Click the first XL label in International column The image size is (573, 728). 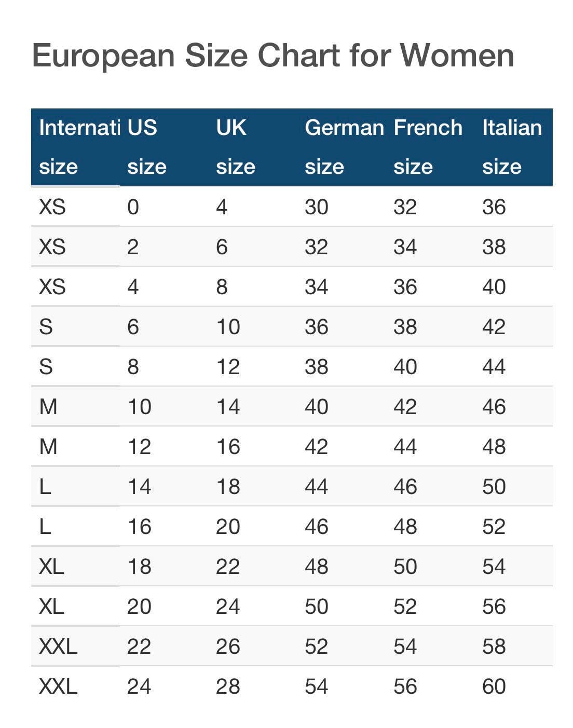51,567
